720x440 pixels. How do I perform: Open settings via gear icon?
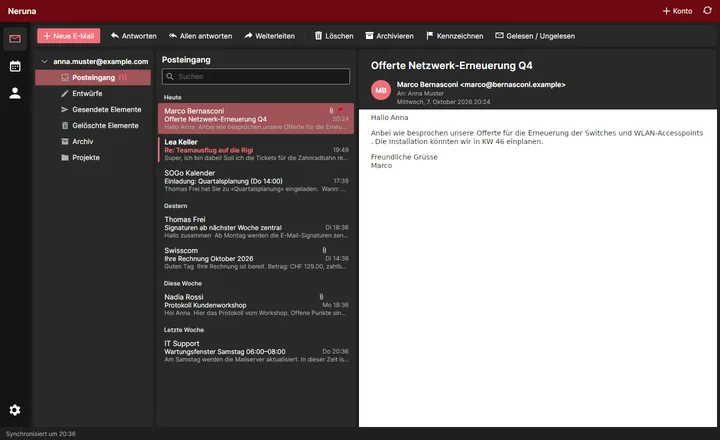pyautogui.click(x=15, y=410)
